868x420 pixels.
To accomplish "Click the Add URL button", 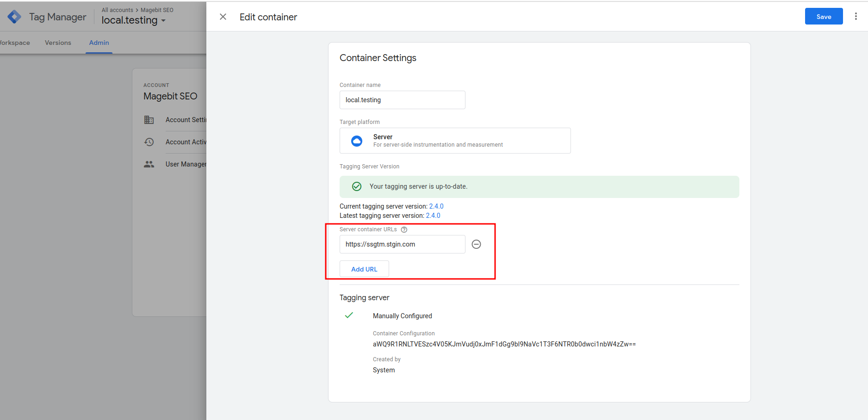I will (364, 269).
